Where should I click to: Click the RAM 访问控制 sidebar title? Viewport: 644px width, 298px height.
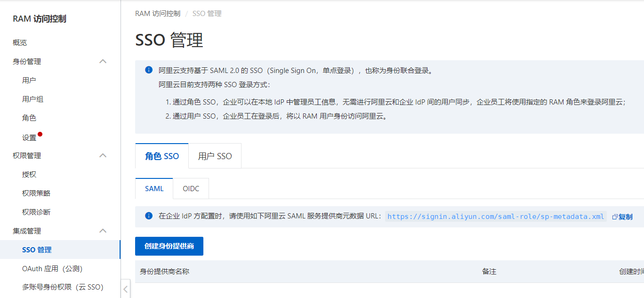click(x=40, y=19)
